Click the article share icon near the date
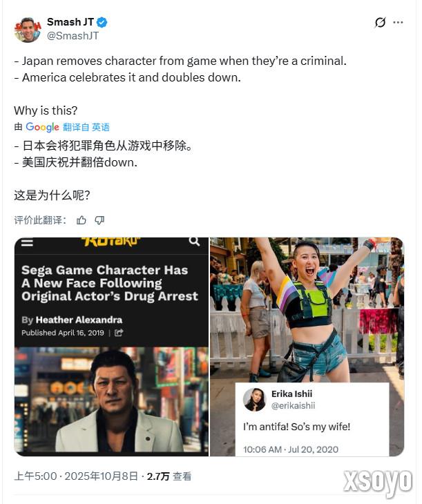422x504 pixels. pos(119,333)
